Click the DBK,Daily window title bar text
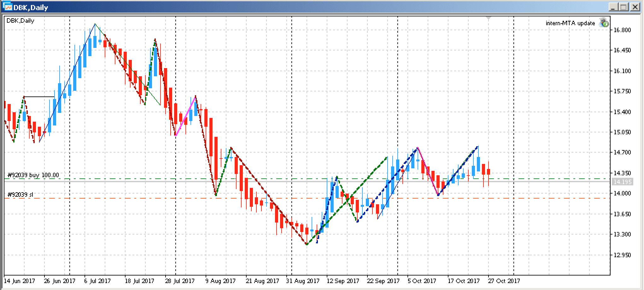 coord(31,7)
